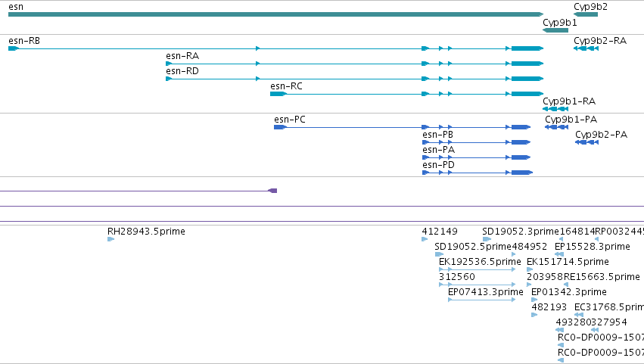This screenshot has height=364, width=644.
Task: Click the esn-PC protein label
Action: (290, 120)
